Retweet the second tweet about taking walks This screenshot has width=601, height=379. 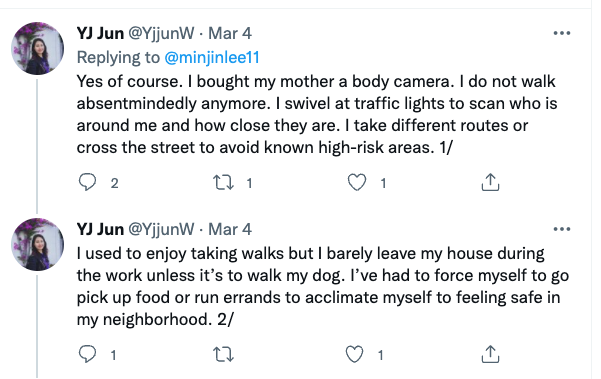pyautogui.click(x=223, y=354)
